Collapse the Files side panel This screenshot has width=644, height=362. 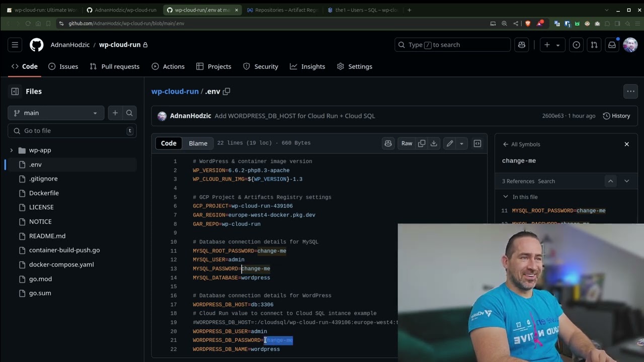point(15,92)
